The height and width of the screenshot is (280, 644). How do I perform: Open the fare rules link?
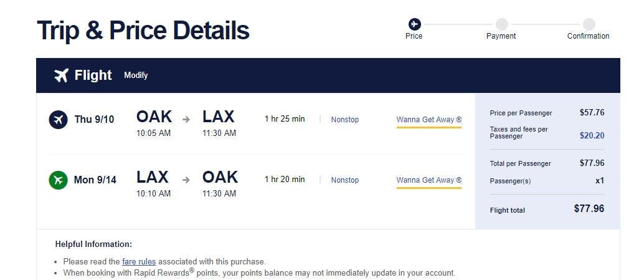tap(139, 261)
